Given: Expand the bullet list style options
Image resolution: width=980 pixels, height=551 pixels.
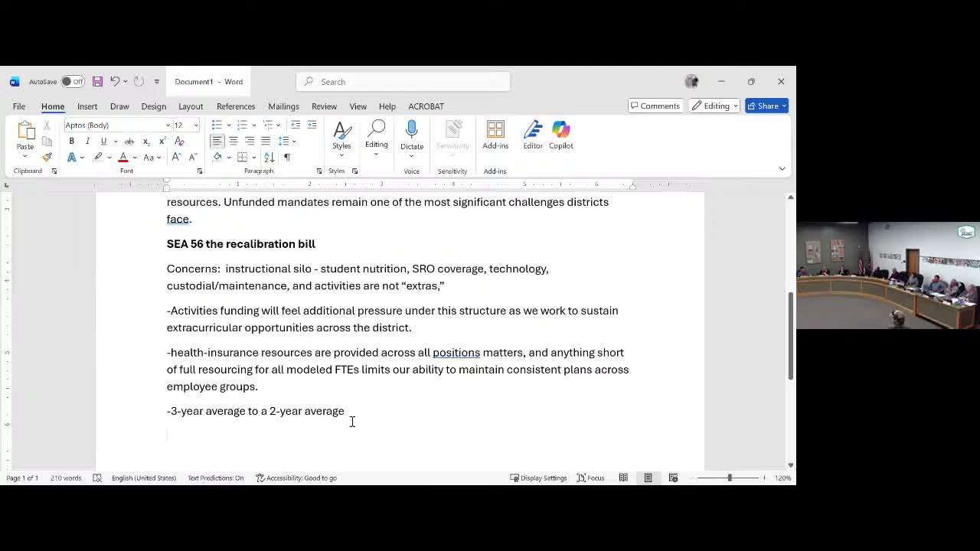Looking at the screenshot, I should (228, 126).
